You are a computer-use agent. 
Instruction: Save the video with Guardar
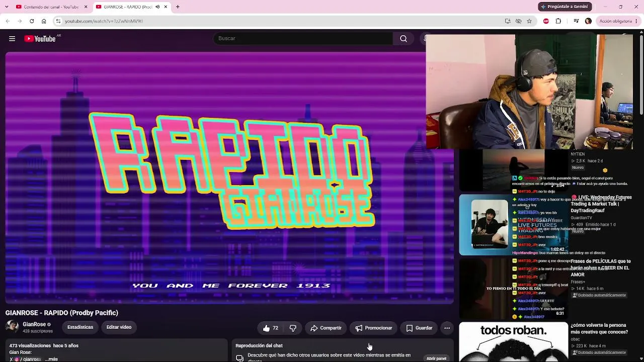[x=419, y=328]
